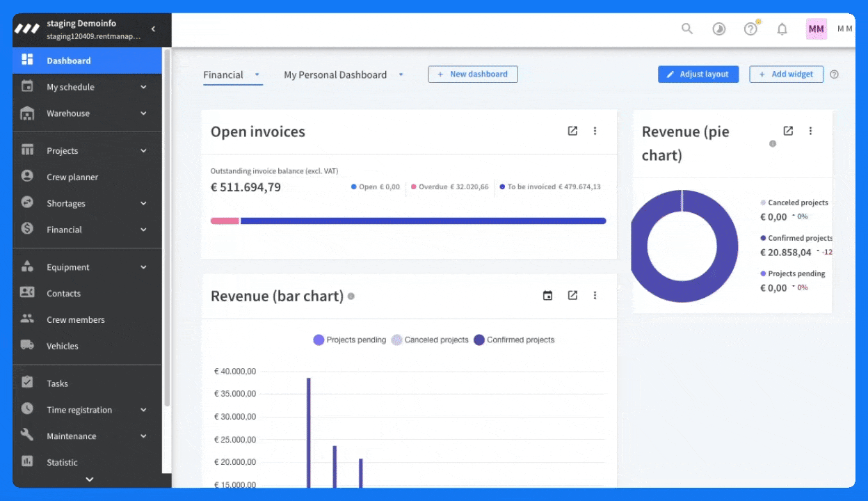Open Statistic menu item

click(87, 462)
